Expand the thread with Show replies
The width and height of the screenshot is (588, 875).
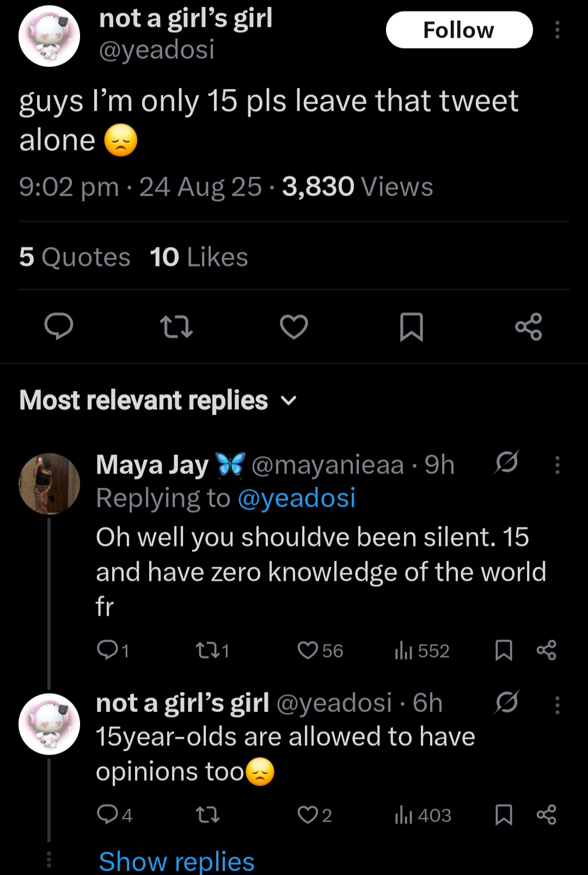coord(176,861)
